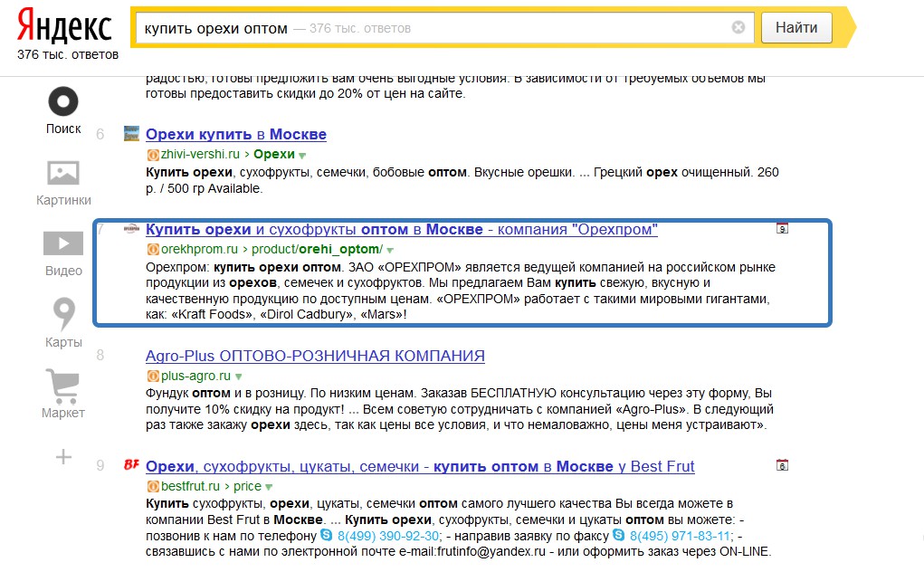The image size is (924, 572).
Task: Open the Поиск sidebar section
Action: coord(63,110)
